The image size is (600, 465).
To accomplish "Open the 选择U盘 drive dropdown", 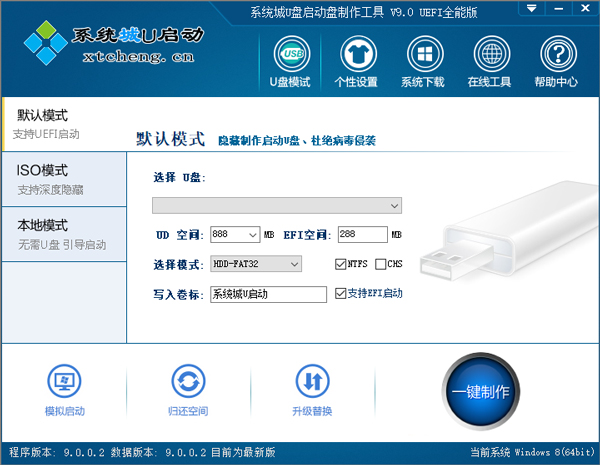I will [277, 206].
